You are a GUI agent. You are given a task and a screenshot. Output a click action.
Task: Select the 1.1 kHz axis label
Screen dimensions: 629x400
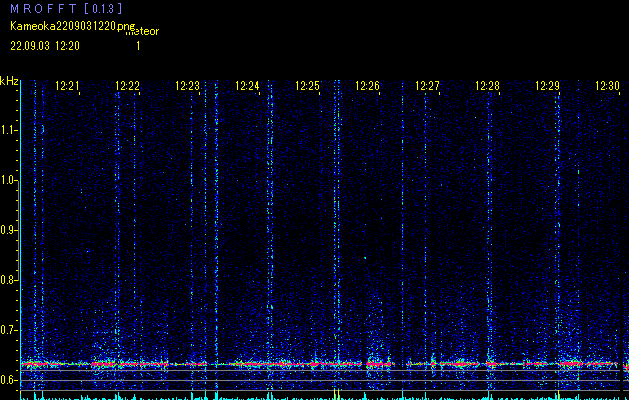click(x=9, y=130)
